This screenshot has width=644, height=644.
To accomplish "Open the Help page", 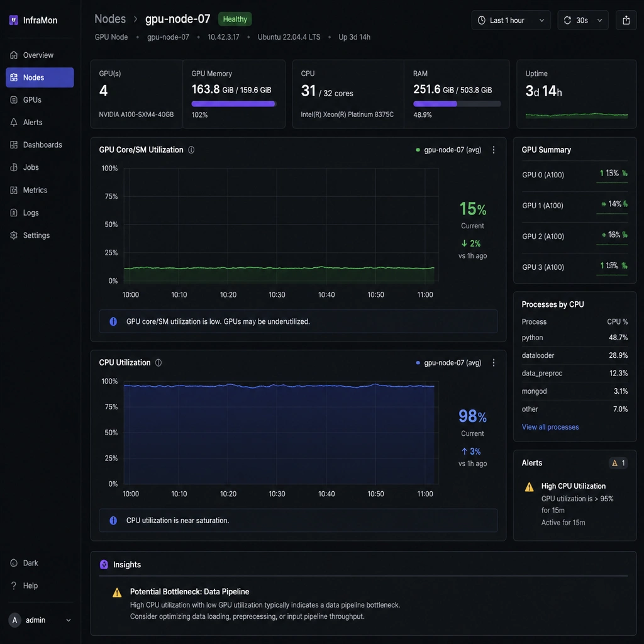I will (25, 586).
